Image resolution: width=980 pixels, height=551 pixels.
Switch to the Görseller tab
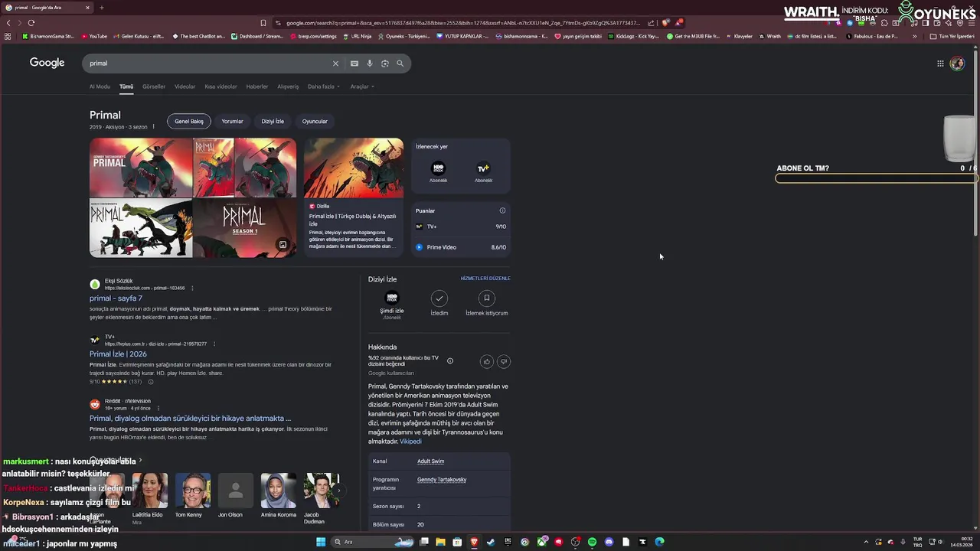click(x=154, y=86)
